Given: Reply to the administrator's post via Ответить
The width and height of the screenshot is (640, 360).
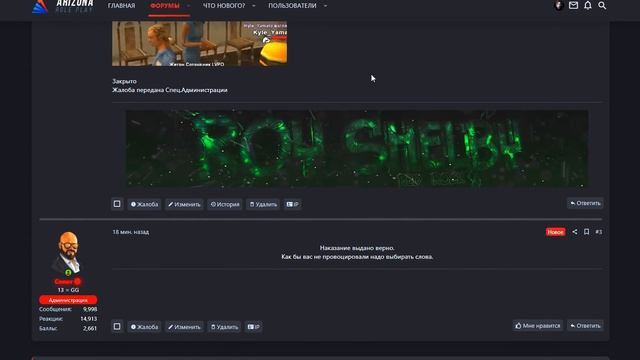Looking at the screenshot, I should [585, 326].
